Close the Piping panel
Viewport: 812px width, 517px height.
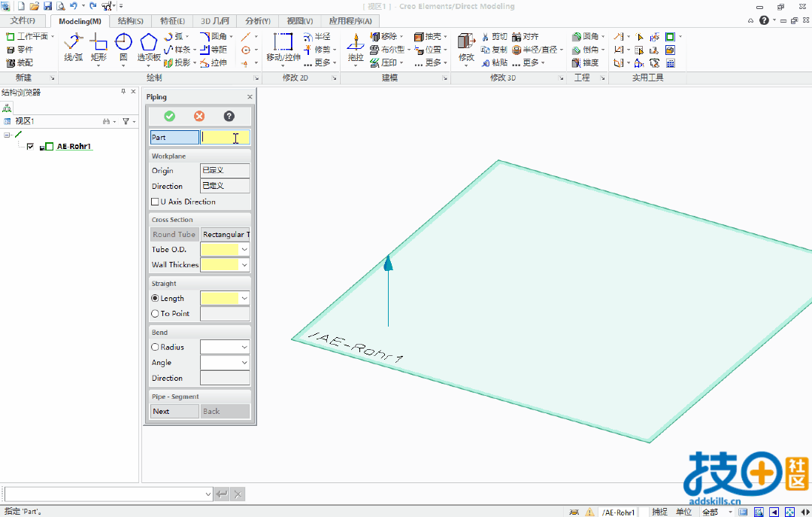click(250, 97)
